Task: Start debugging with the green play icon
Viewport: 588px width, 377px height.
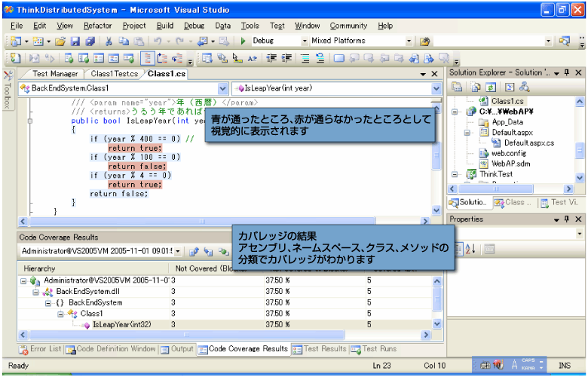Action: point(243,41)
